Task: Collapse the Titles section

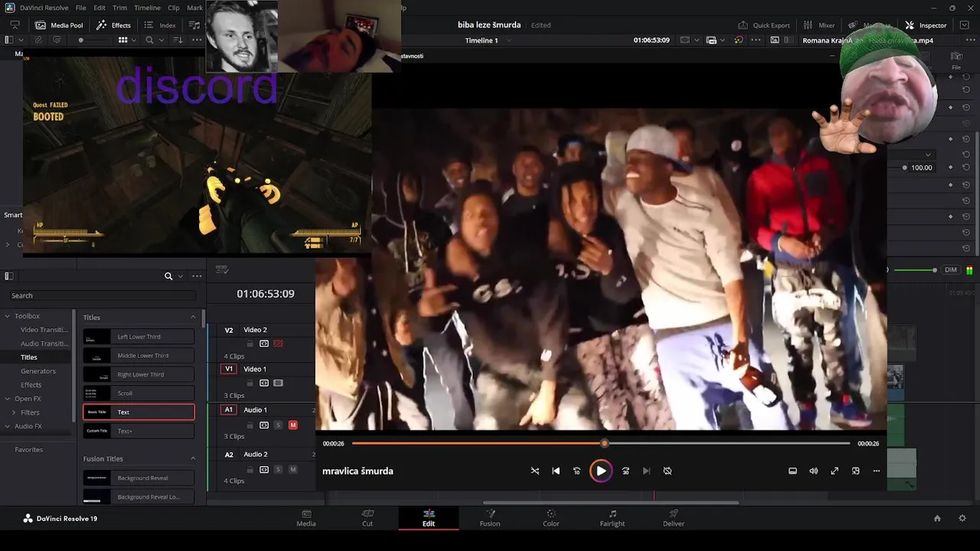Action: [x=193, y=317]
